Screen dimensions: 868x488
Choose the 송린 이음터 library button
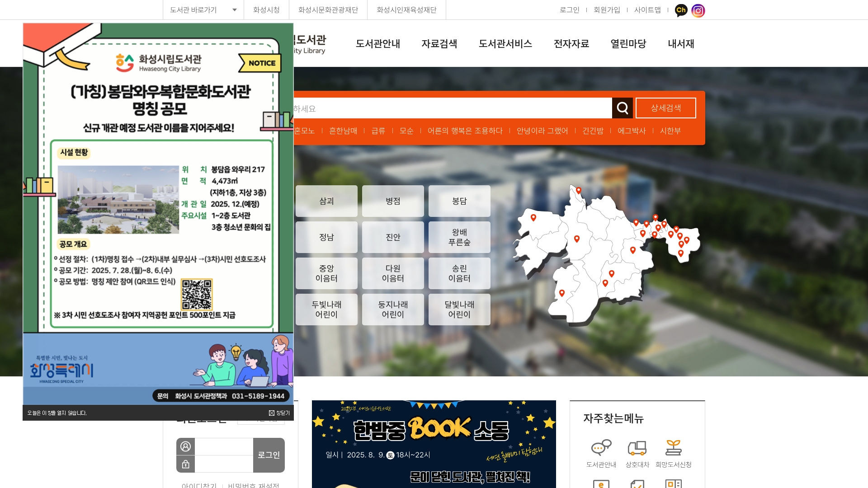[x=459, y=273]
